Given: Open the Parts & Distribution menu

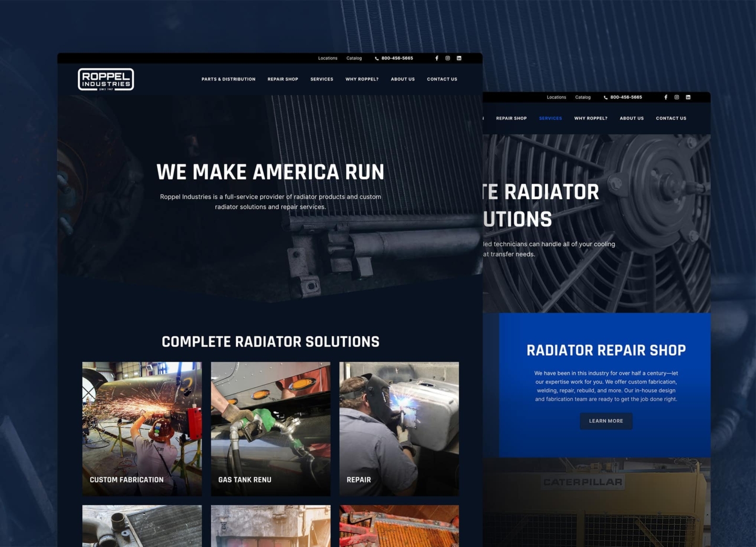Looking at the screenshot, I should pyautogui.click(x=228, y=79).
